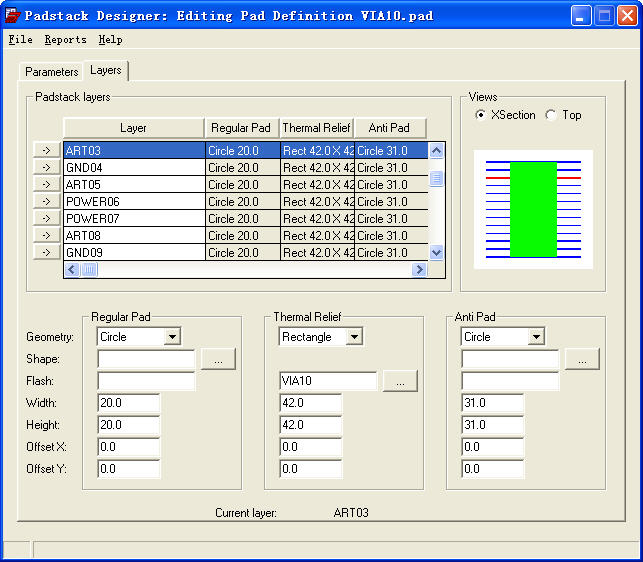This screenshot has height=562, width=643.
Task: Click the Padstack Designer title bar icon
Action: click(12, 15)
